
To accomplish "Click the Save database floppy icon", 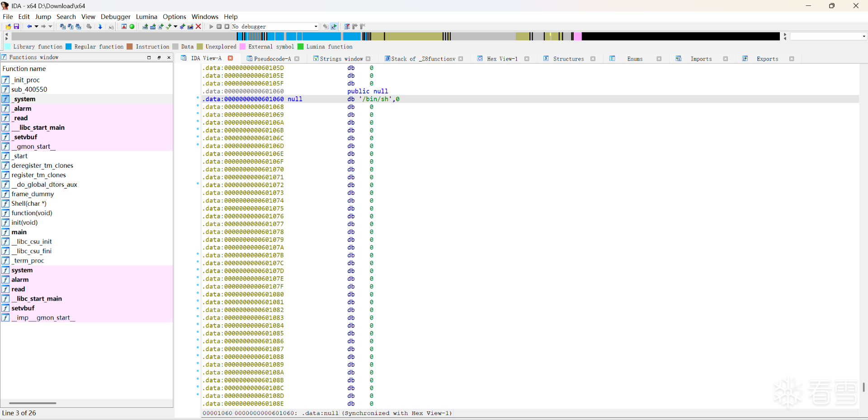I will [x=17, y=27].
